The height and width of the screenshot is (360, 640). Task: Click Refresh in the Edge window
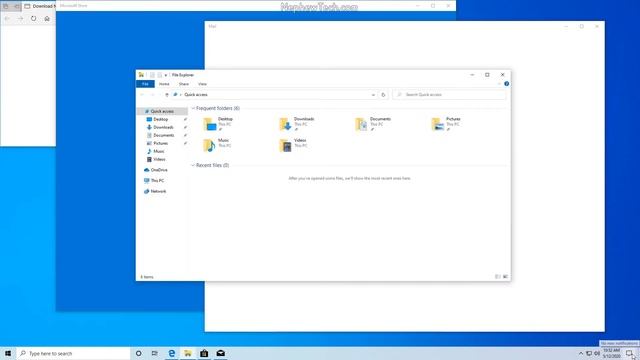tap(33, 18)
